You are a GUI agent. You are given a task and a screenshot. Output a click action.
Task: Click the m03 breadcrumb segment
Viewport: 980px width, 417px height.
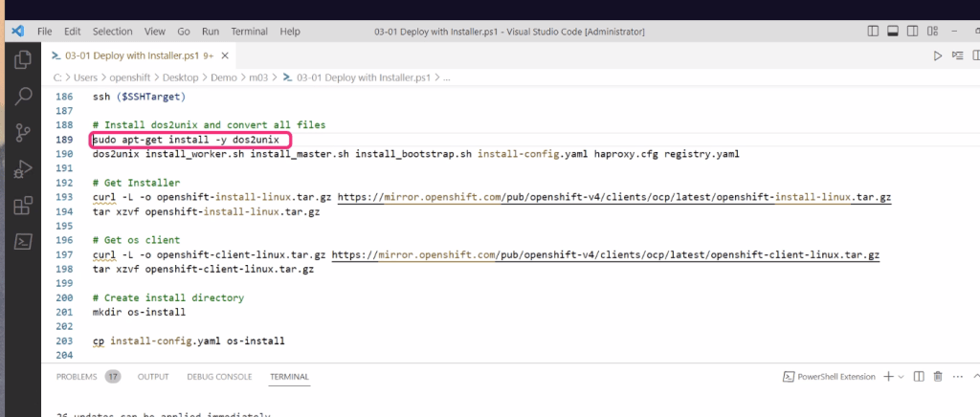(x=258, y=77)
